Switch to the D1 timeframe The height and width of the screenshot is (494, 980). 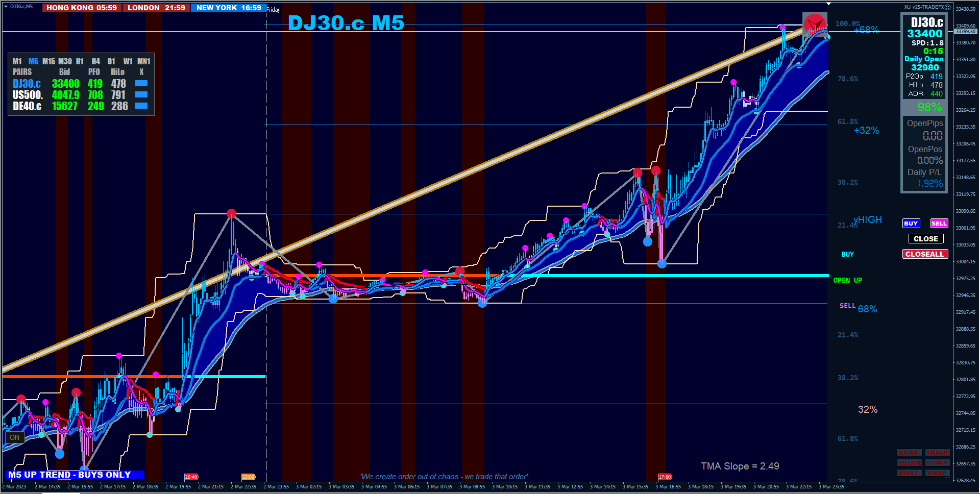pyautogui.click(x=111, y=61)
